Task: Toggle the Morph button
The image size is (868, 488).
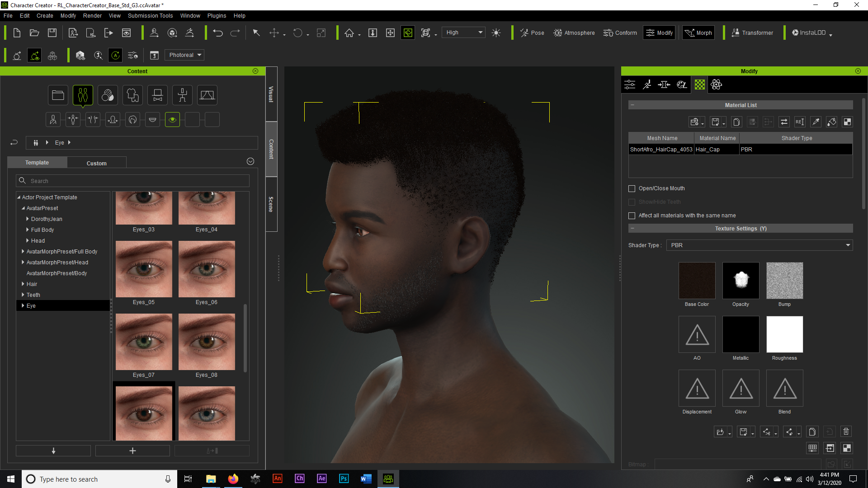Action: [x=698, y=33]
